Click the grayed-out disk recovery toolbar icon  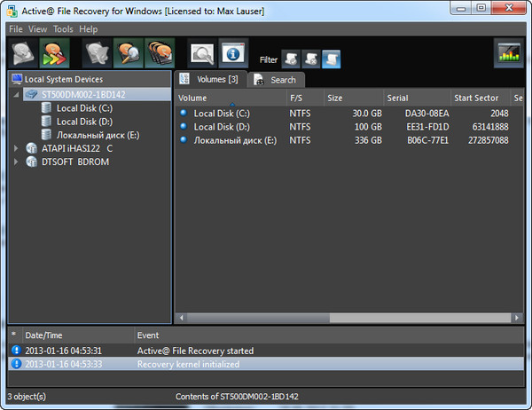(98, 54)
